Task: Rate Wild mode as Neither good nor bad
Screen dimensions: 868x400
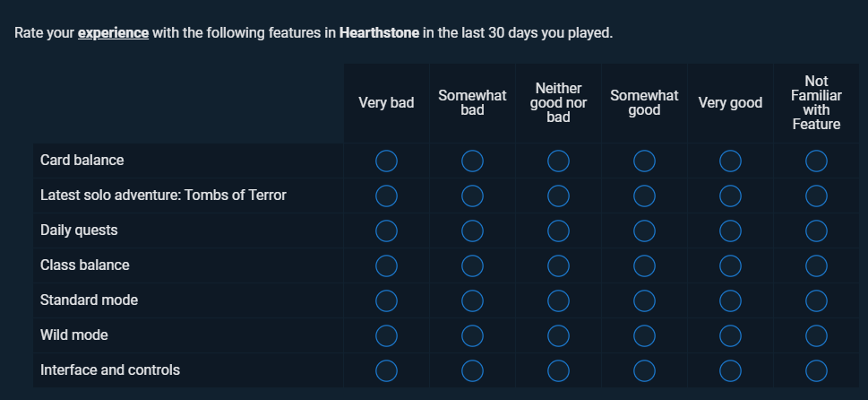Action: click(558, 335)
